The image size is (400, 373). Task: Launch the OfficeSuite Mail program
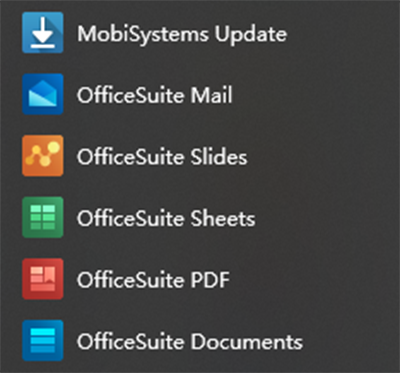[200, 94]
